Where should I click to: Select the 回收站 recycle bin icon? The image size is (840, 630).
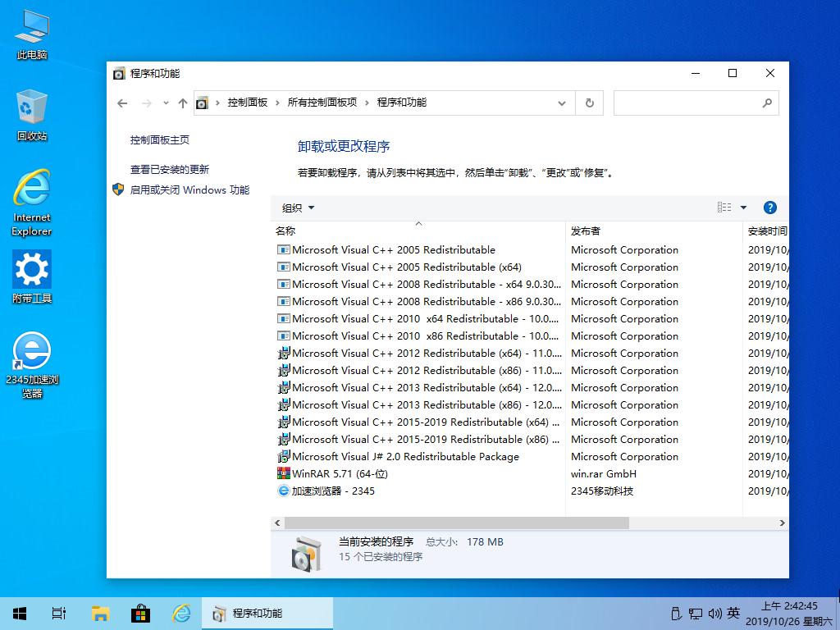[32, 115]
